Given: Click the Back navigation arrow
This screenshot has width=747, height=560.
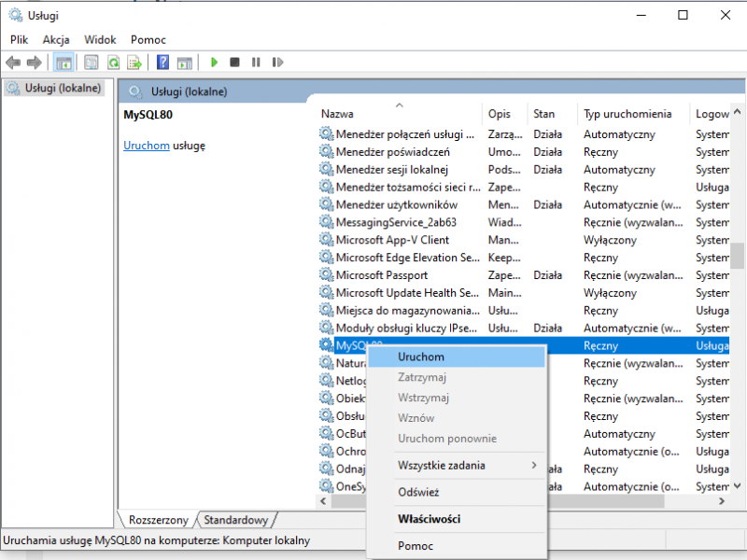Looking at the screenshot, I should pyautogui.click(x=13, y=63).
